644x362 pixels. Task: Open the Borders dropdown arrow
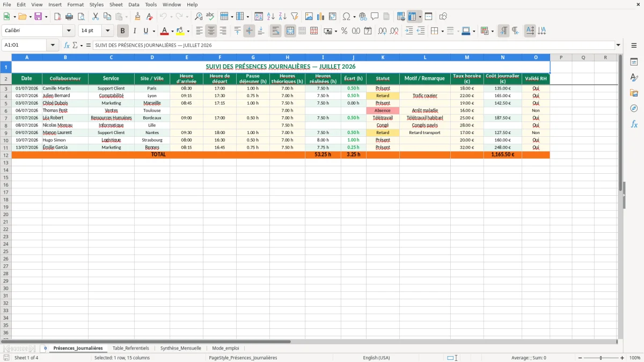point(442,31)
